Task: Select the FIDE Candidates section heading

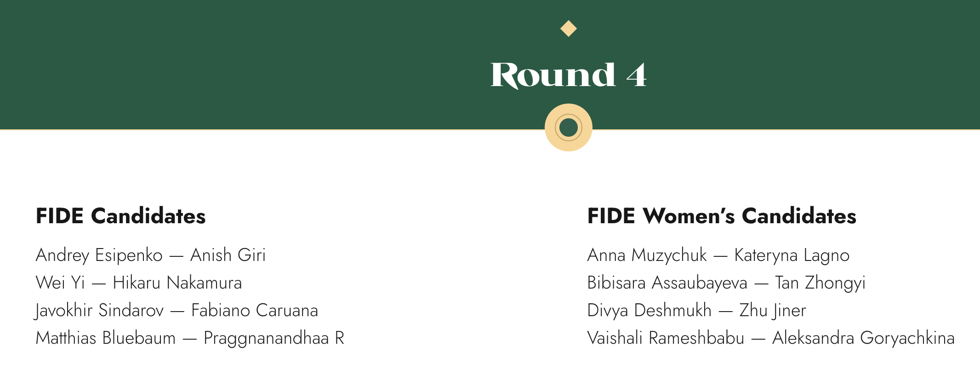Action: coord(120,216)
